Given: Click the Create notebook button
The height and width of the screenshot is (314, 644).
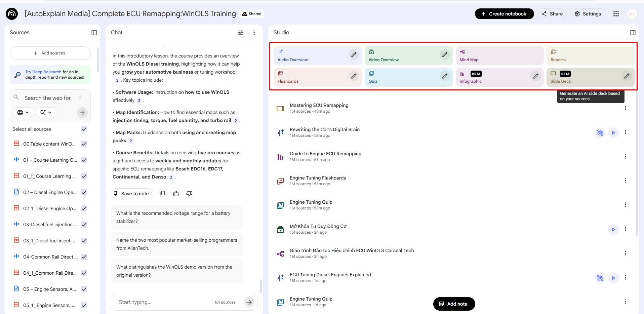Looking at the screenshot, I should tap(504, 14).
